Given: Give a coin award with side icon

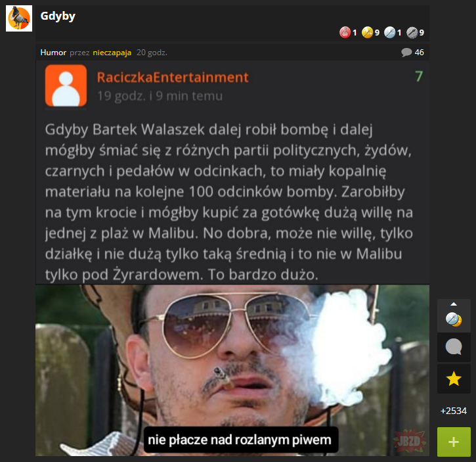Looking at the screenshot, I should click(454, 319).
